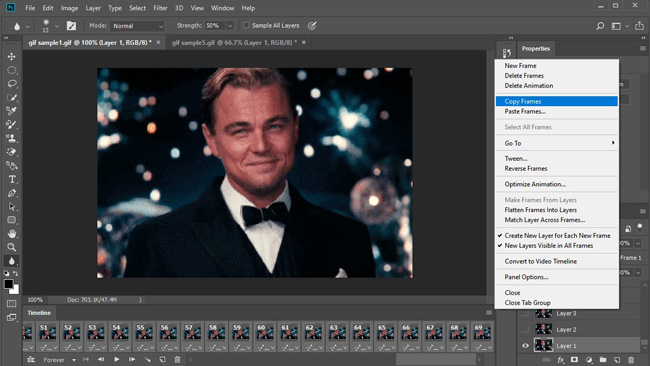Select the Rectangle shape tool
The image size is (650, 366).
tap(12, 220)
